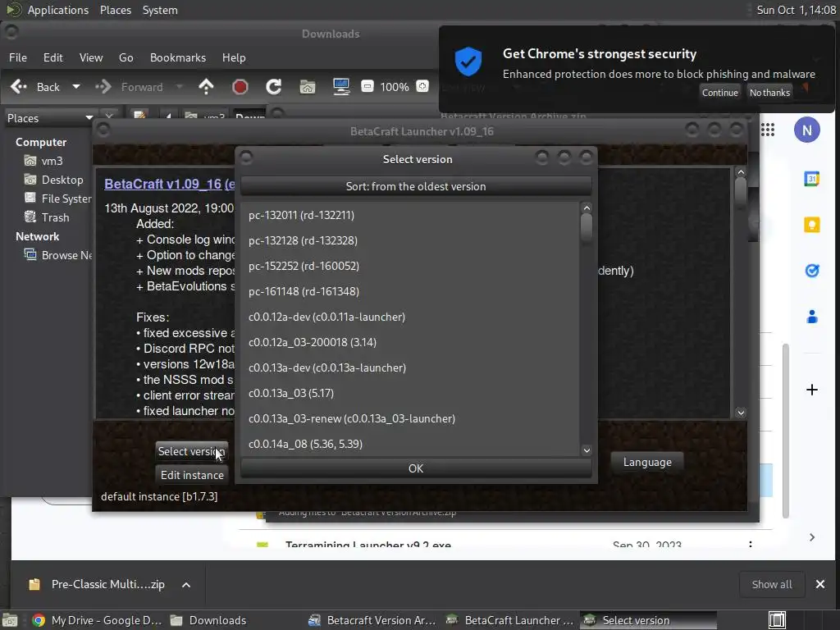Switch to Betacraft Version Archive taskbar item
840x630 pixels.
(x=372, y=620)
